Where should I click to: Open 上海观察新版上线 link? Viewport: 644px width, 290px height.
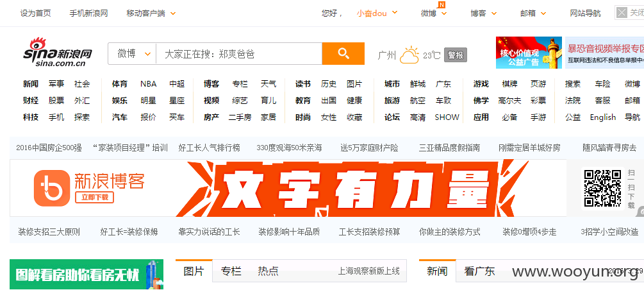(369, 271)
